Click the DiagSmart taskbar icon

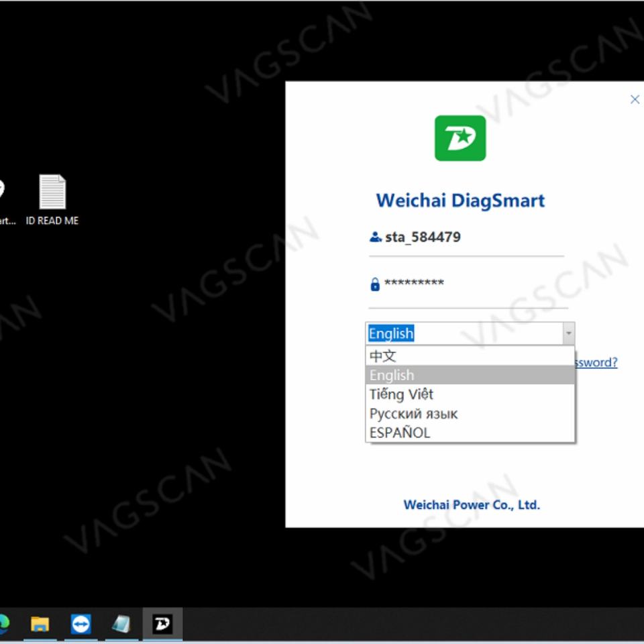(x=162, y=624)
